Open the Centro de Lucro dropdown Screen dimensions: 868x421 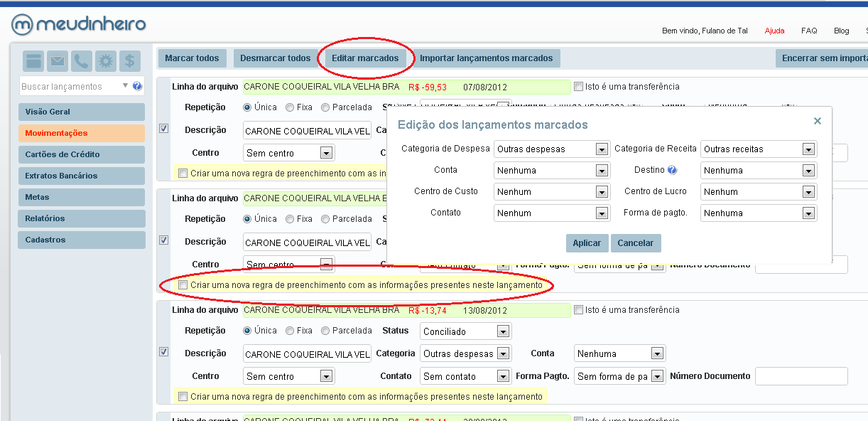click(x=808, y=192)
